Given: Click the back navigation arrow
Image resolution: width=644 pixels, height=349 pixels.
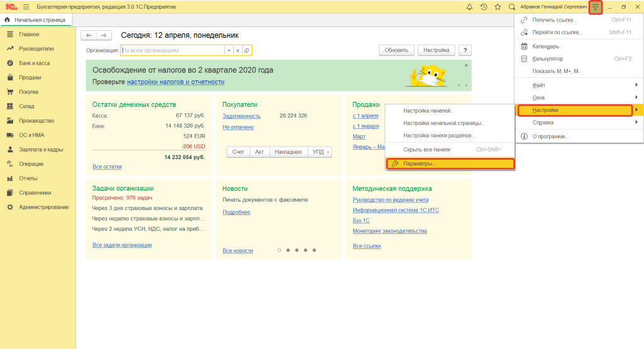Looking at the screenshot, I should point(89,35).
